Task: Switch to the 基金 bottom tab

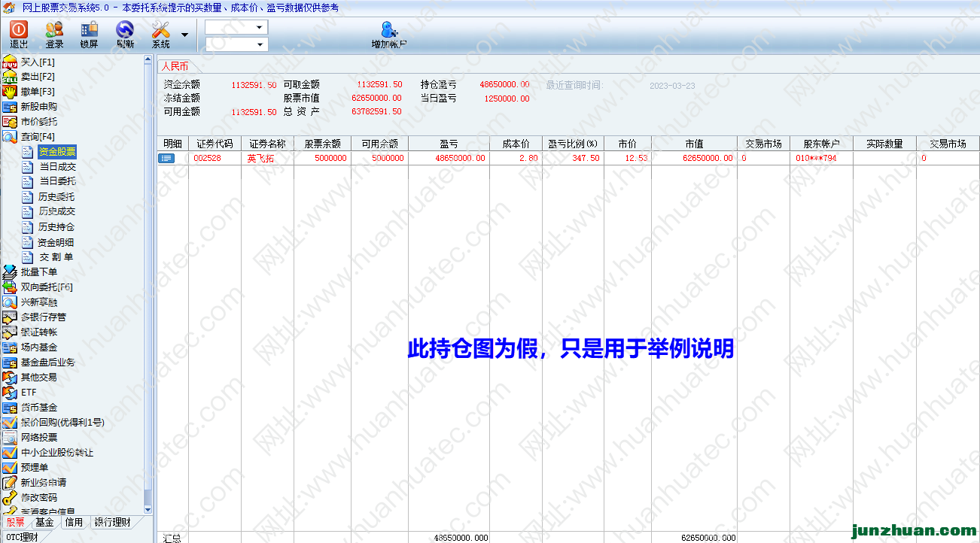Action: (44, 522)
